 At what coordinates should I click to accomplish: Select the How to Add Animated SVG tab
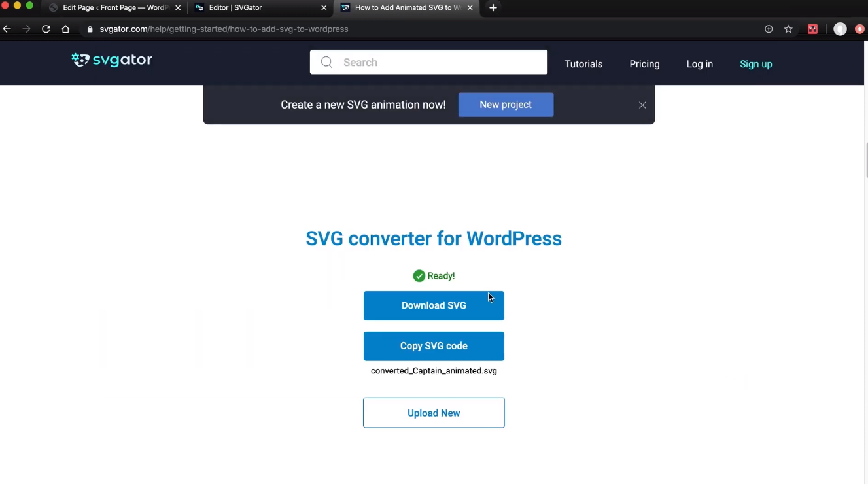coord(407,8)
